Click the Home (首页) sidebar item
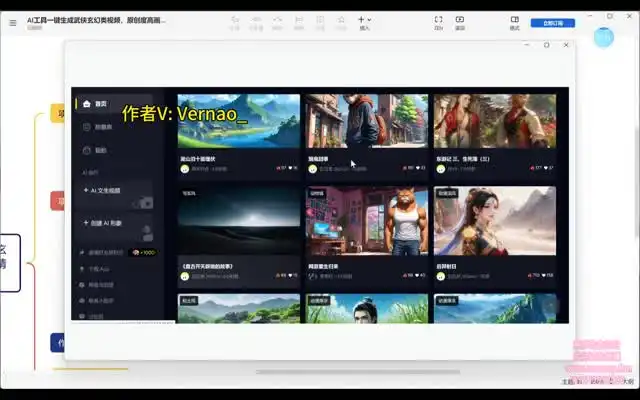This screenshot has height=400, width=640. click(x=98, y=104)
